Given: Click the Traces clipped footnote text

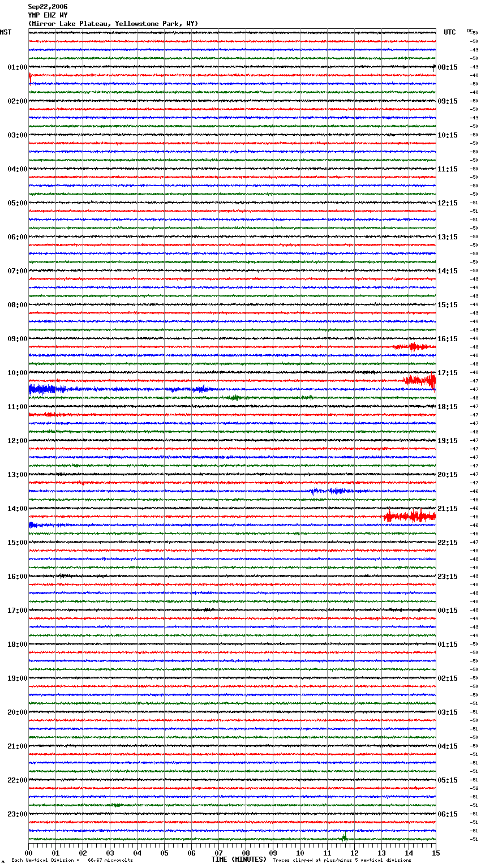Looking at the screenshot, I should click(342, 860).
